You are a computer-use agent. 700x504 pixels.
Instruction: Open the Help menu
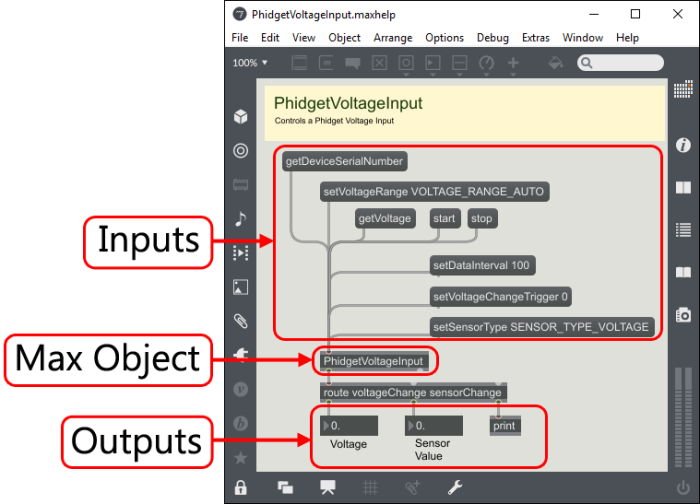[x=627, y=38]
